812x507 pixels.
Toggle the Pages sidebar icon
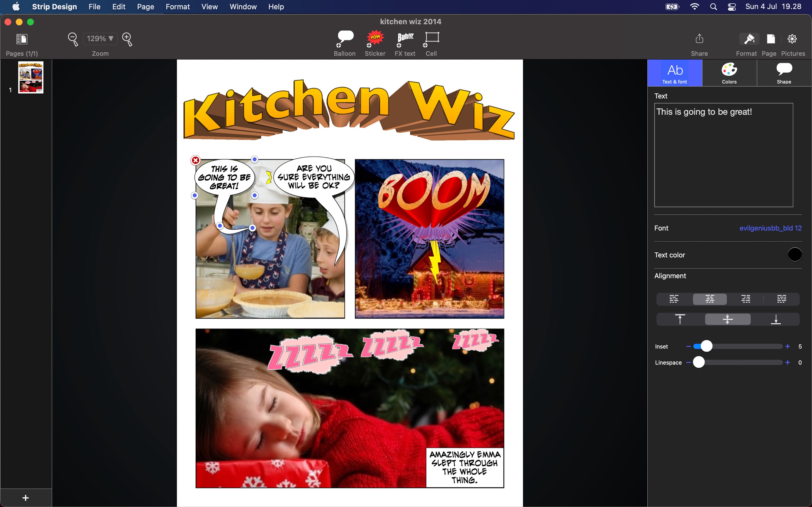[22, 39]
